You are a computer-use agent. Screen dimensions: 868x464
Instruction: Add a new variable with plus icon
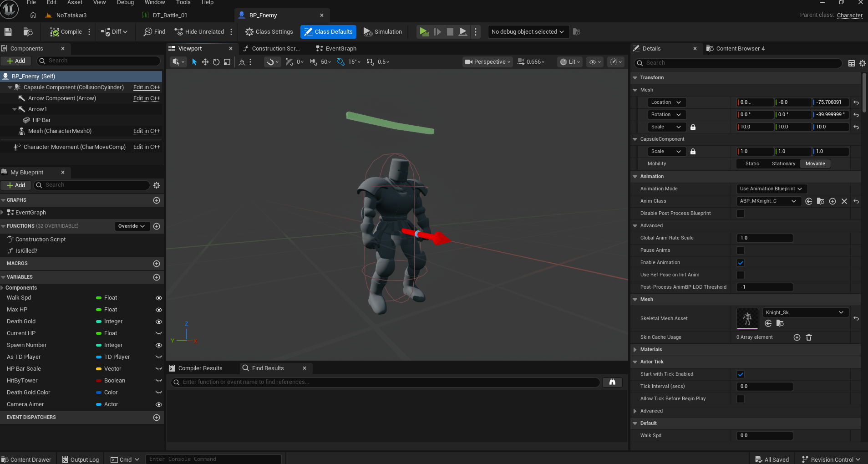pos(157,277)
